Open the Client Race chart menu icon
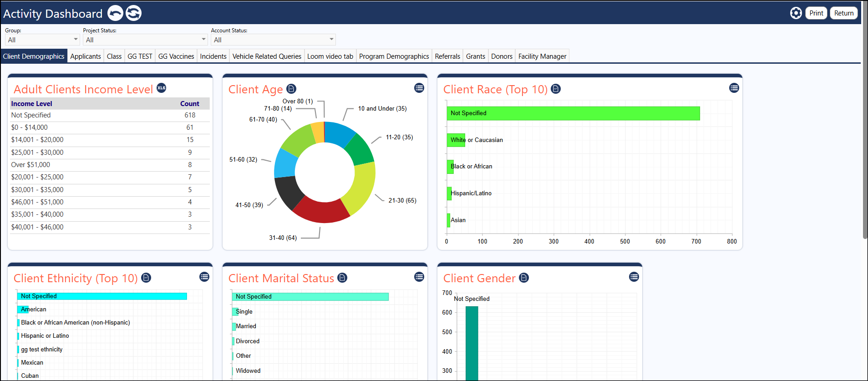 pyautogui.click(x=734, y=88)
